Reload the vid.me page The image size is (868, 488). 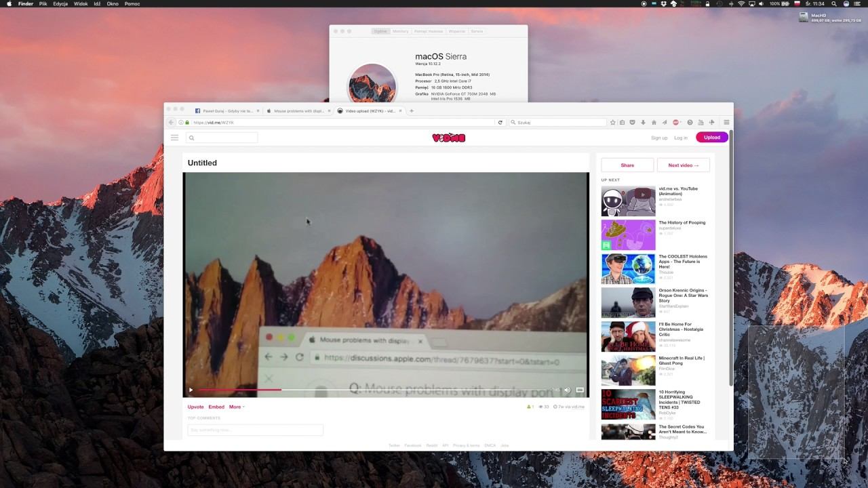(500, 123)
